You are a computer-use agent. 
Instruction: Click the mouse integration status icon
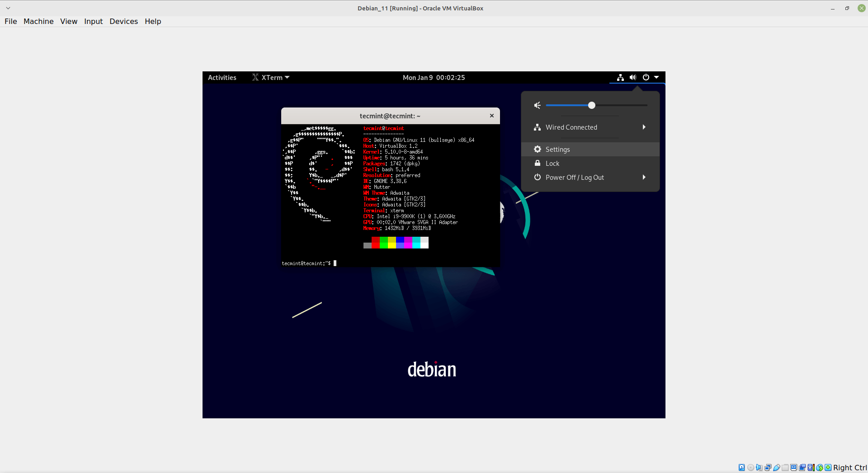(820, 468)
